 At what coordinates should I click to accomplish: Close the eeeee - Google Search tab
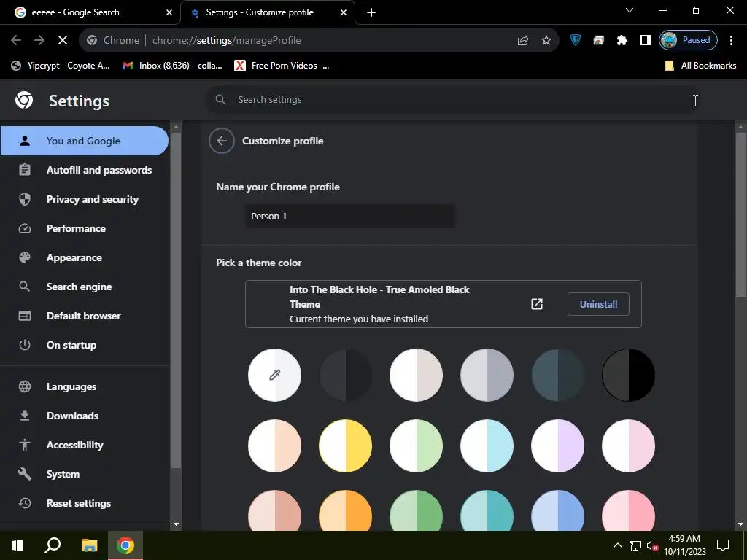169,13
